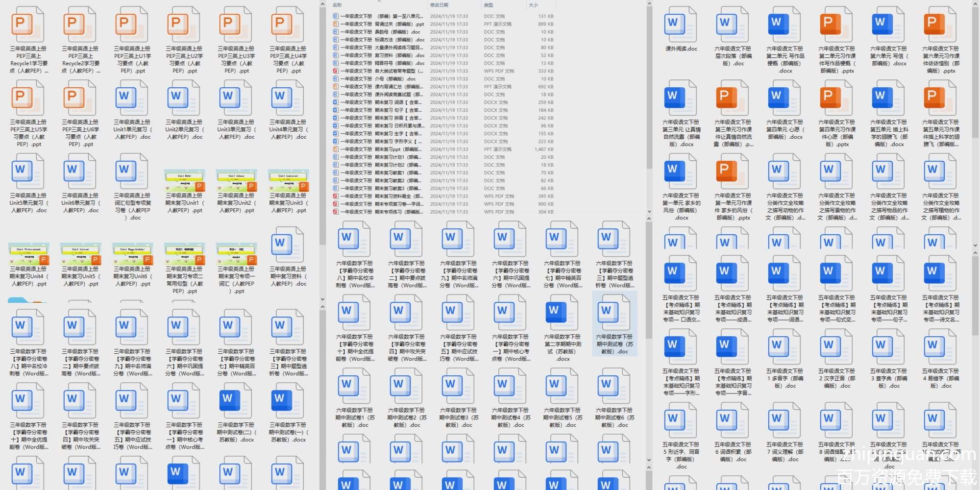Image resolution: width=980 pixels, height=490 pixels.
Task: Select list row 一年级语文下册 期末复习教案3
Action: (x=443, y=189)
